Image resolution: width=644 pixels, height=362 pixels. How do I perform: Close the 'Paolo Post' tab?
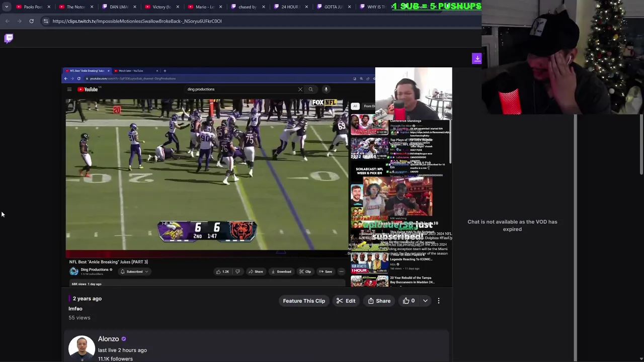49,7
